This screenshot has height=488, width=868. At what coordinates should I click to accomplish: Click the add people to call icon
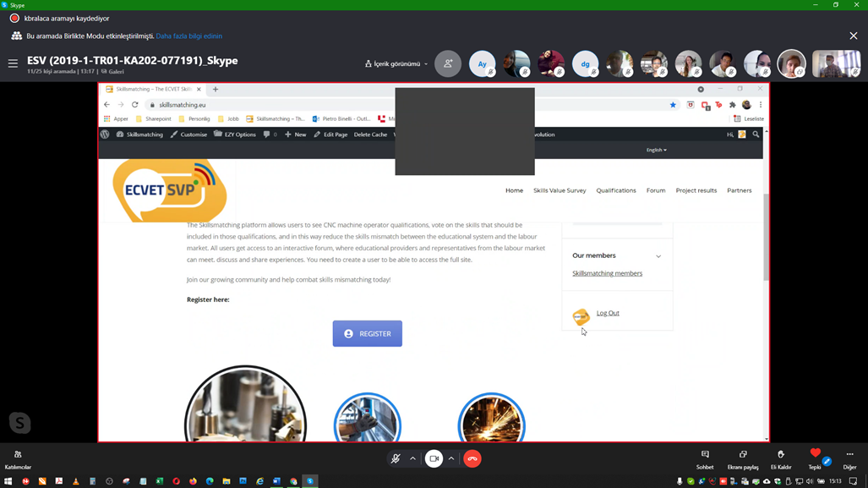[448, 63]
